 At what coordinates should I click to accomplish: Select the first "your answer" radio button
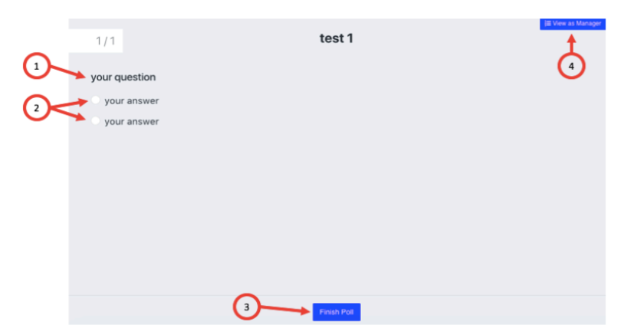coord(95,100)
